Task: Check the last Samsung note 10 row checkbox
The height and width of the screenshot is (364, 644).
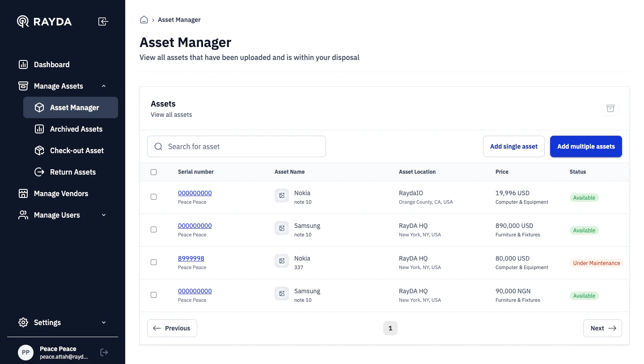Action: (x=153, y=295)
